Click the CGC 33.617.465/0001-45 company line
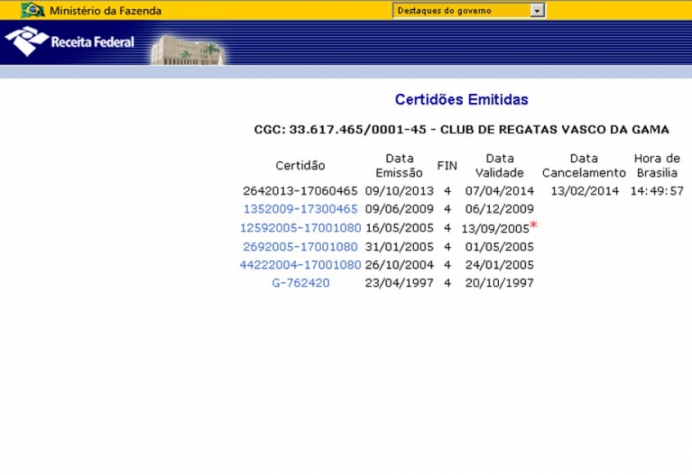 [x=462, y=130]
